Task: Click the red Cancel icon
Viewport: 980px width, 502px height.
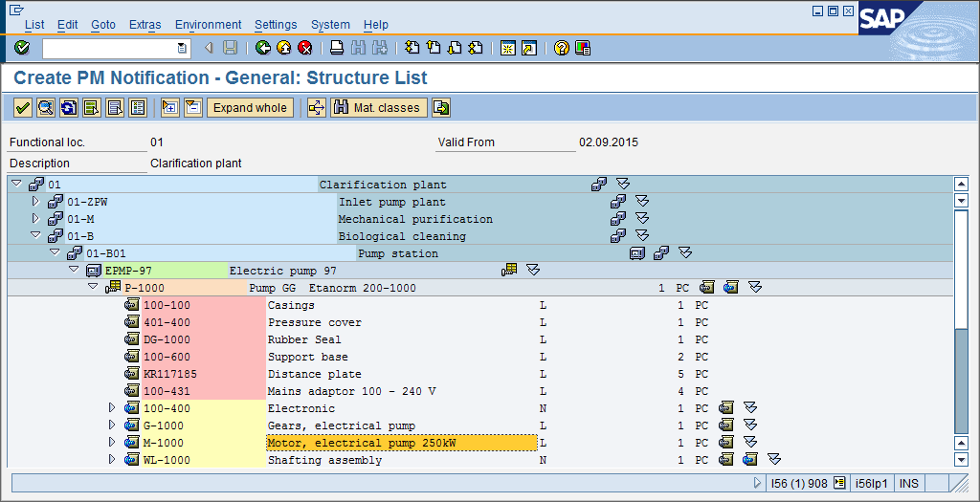Action: [305, 48]
